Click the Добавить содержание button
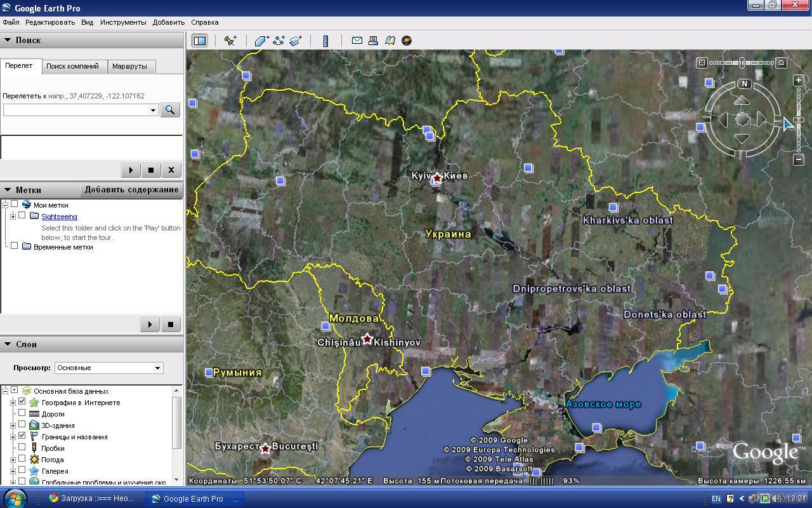The width and height of the screenshot is (812, 508). coord(131,190)
